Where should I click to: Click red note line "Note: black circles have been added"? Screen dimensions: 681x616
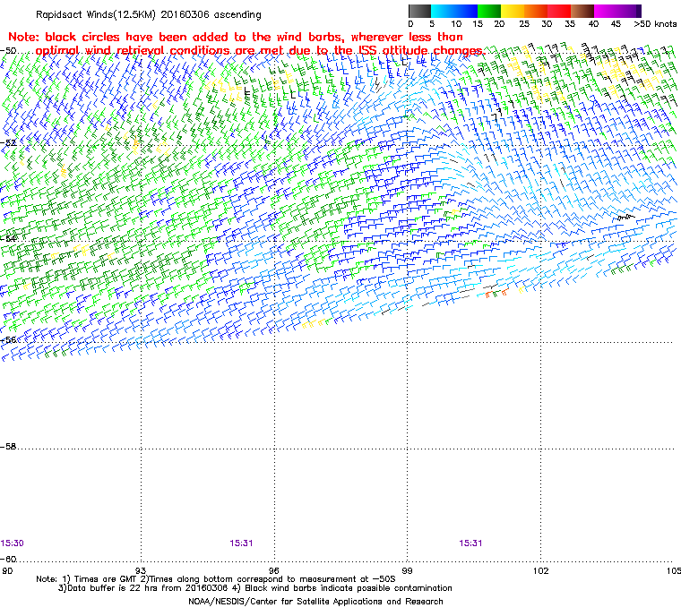(x=236, y=37)
